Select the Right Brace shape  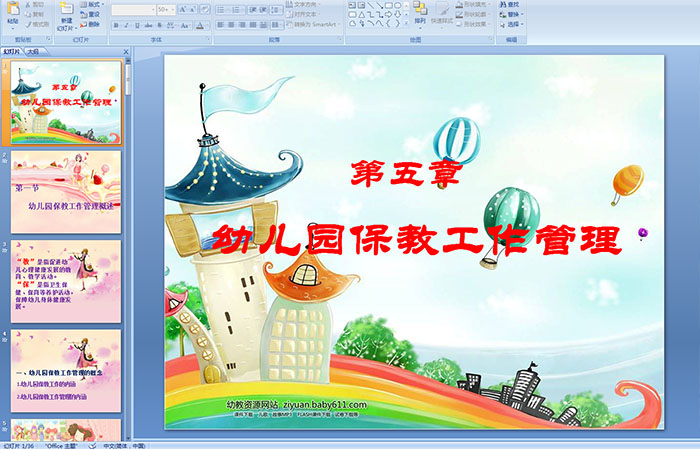click(397, 23)
